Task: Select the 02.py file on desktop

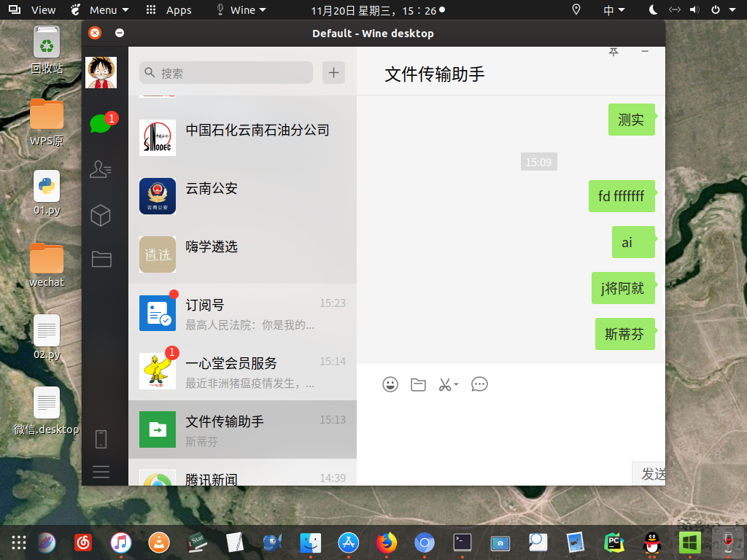Action: [x=47, y=337]
